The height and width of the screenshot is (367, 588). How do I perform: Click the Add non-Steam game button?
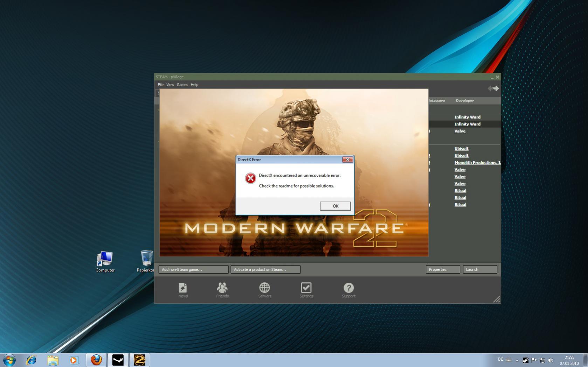tap(193, 269)
